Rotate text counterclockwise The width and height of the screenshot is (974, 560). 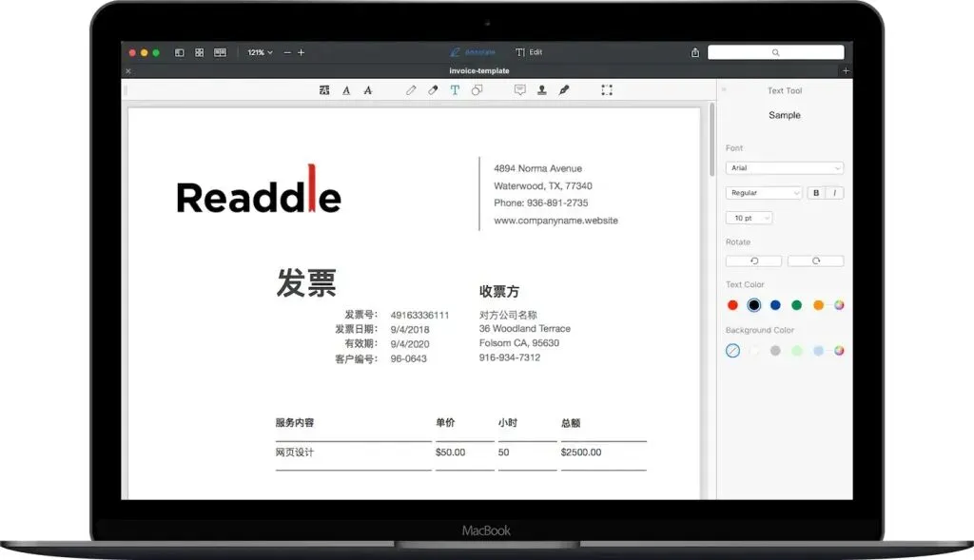coord(753,261)
